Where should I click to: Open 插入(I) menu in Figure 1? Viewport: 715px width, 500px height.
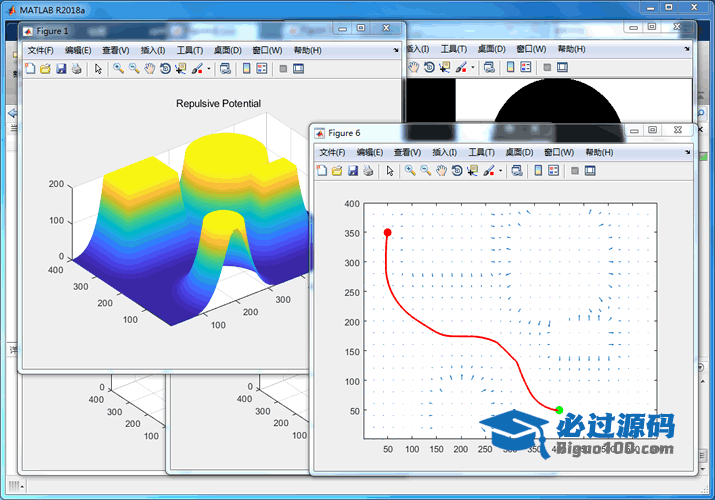pyautogui.click(x=153, y=50)
